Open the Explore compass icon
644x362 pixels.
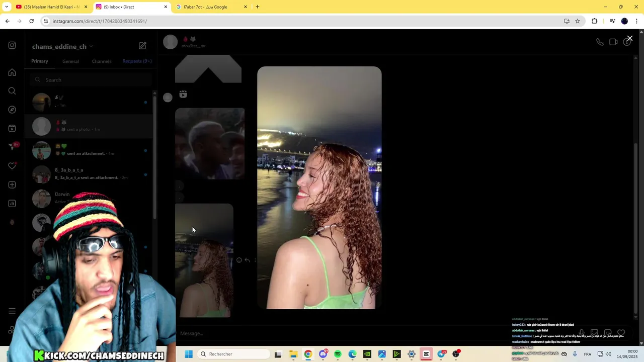click(12, 110)
